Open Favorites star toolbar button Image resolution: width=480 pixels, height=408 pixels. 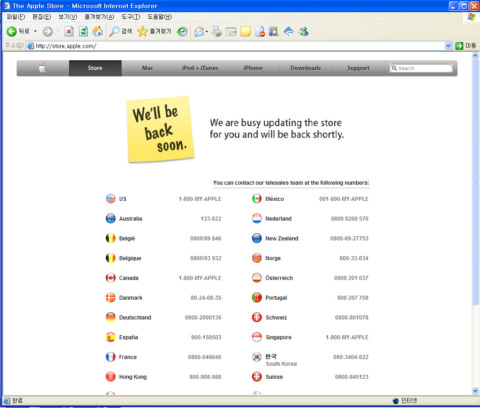pyautogui.click(x=154, y=31)
